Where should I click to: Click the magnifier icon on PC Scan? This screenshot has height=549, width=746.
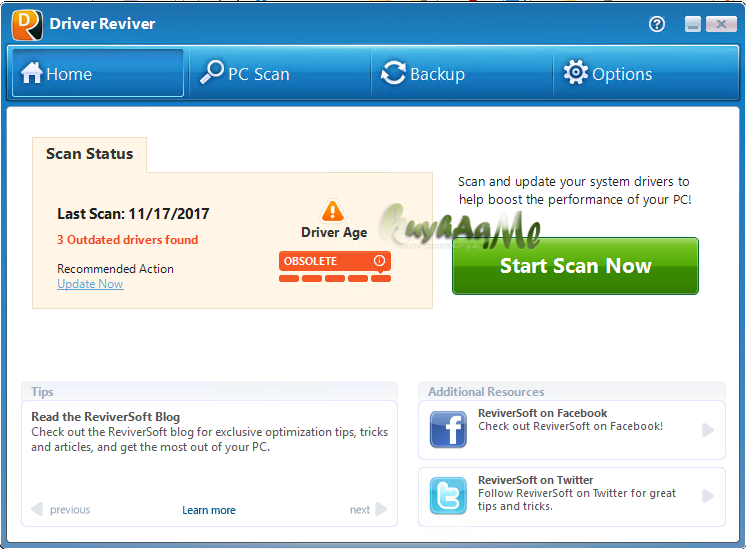211,72
